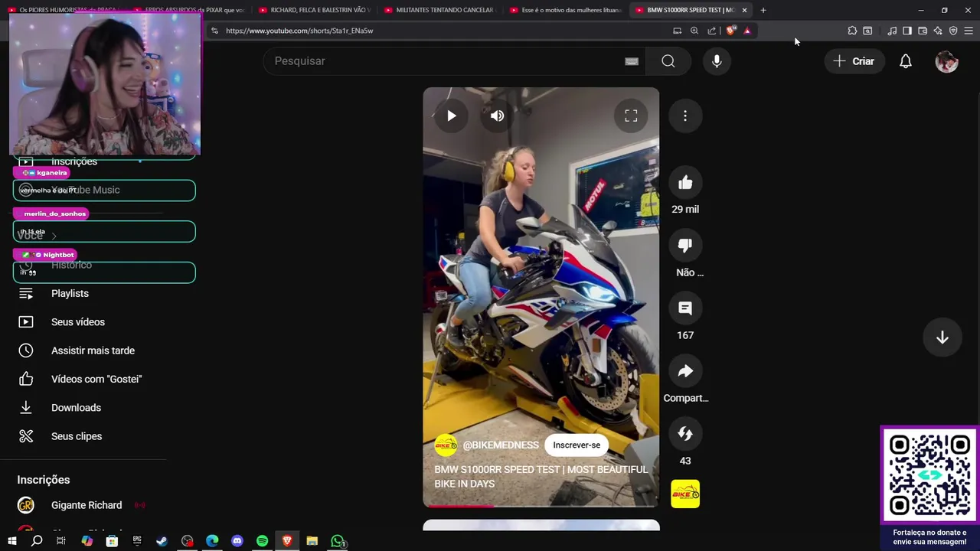Open the browser extensions puzzle icon
This screenshot has height=551, width=980.
(852, 31)
